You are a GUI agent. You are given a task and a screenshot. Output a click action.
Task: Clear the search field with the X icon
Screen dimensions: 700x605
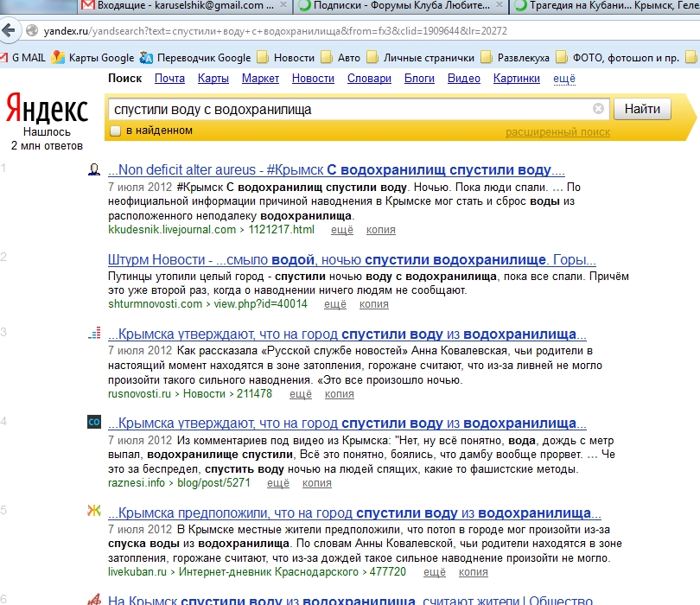598,110
